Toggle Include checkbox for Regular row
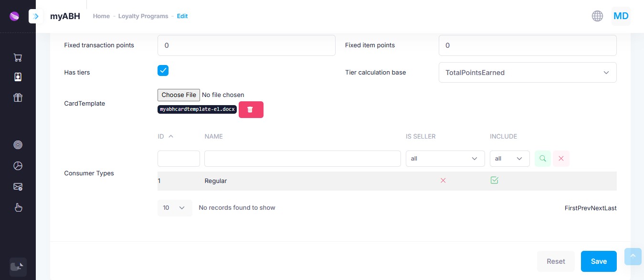 click(494, 180)
